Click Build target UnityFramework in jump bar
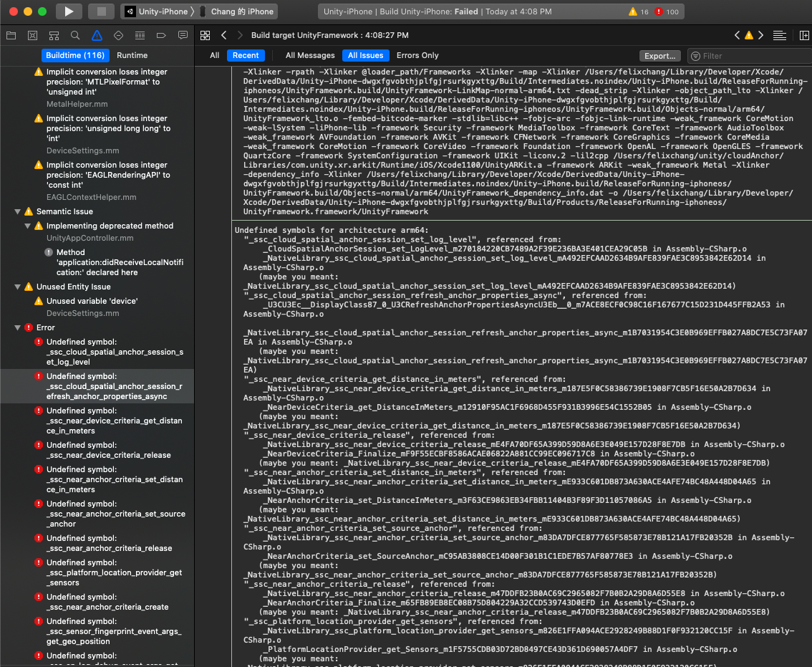Viewport: 812px width, 667px height. (330, 35)
